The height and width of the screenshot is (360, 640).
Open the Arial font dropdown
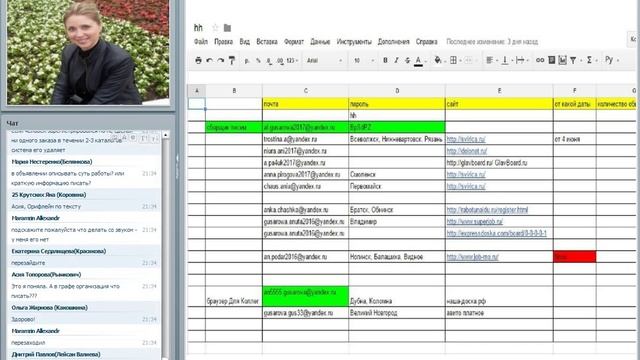324,61
